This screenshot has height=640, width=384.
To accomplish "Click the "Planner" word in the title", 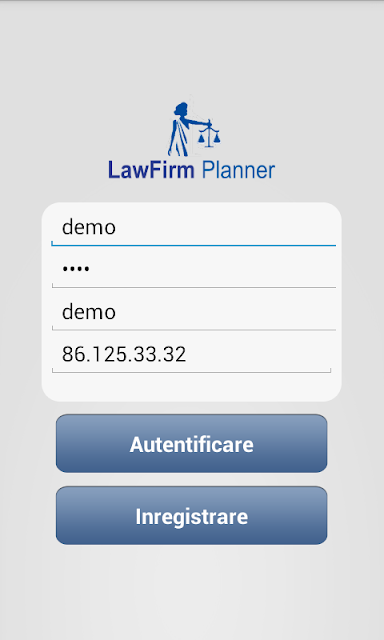I will click(x=238, y=170).
